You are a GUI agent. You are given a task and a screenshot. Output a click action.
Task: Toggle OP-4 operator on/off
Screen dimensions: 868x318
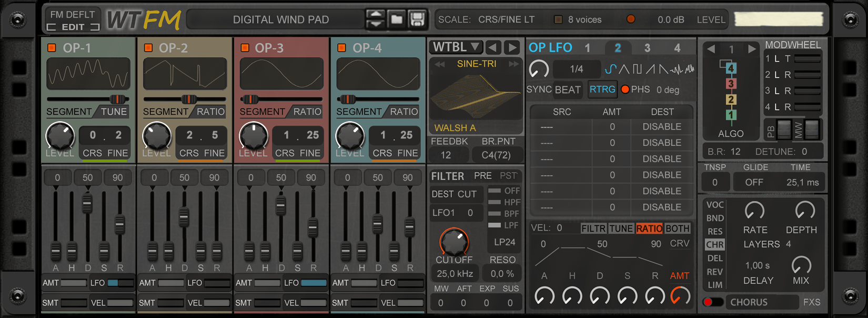point(341,48)
